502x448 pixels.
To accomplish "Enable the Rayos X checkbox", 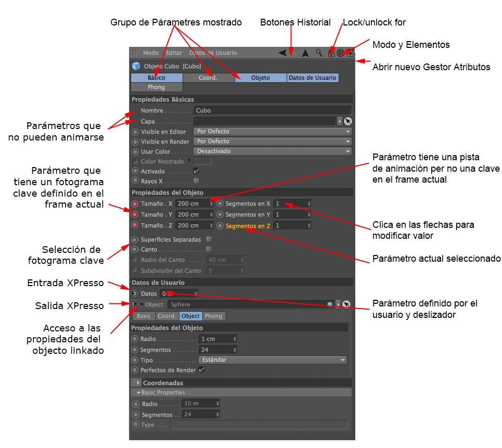I will (196, 181).
